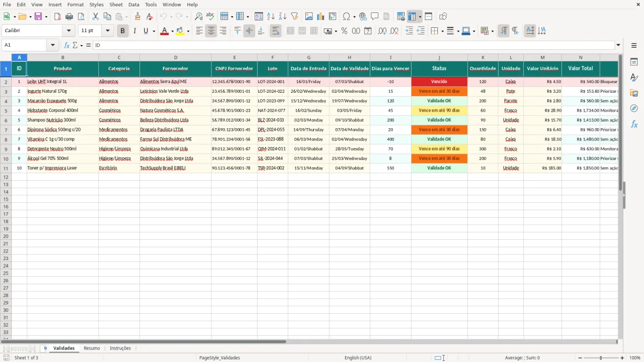
Task: Toggle Align Left alignment
Action: pos(199,31)
